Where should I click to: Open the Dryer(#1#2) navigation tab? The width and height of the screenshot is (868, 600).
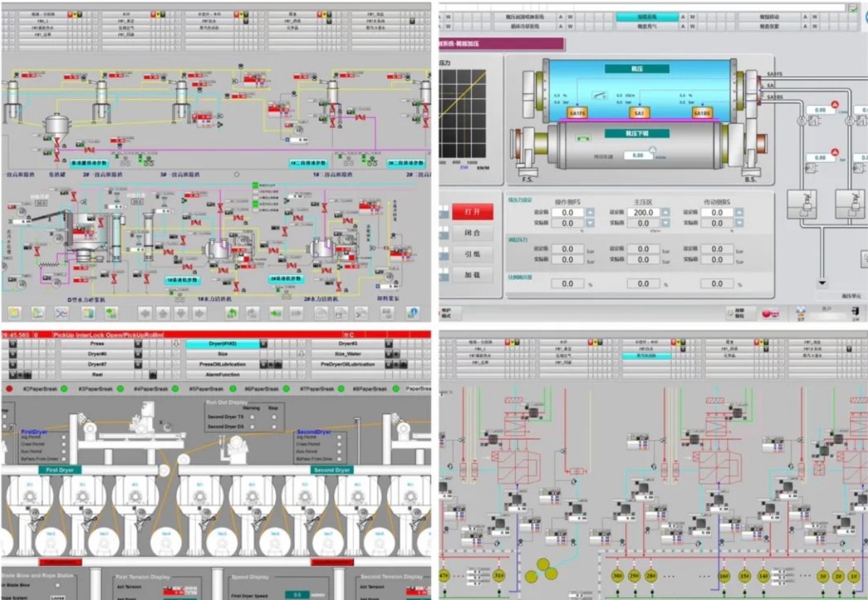(222, 345)
